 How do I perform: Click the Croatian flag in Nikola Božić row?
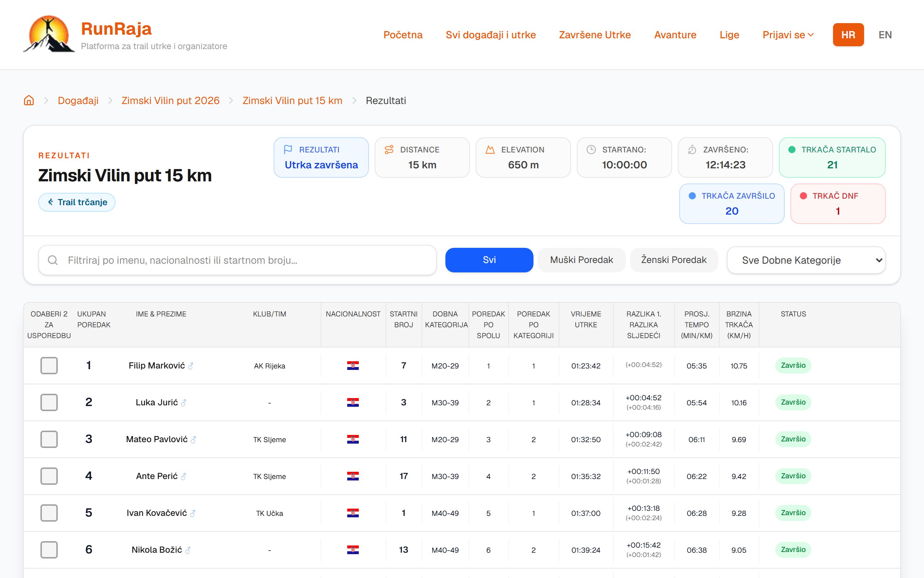click(353, 550)
